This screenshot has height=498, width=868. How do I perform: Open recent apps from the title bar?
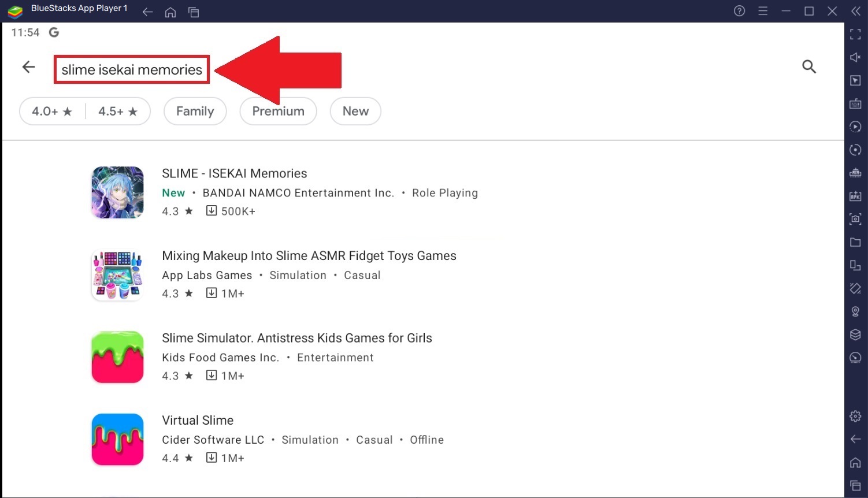point(194,12)
